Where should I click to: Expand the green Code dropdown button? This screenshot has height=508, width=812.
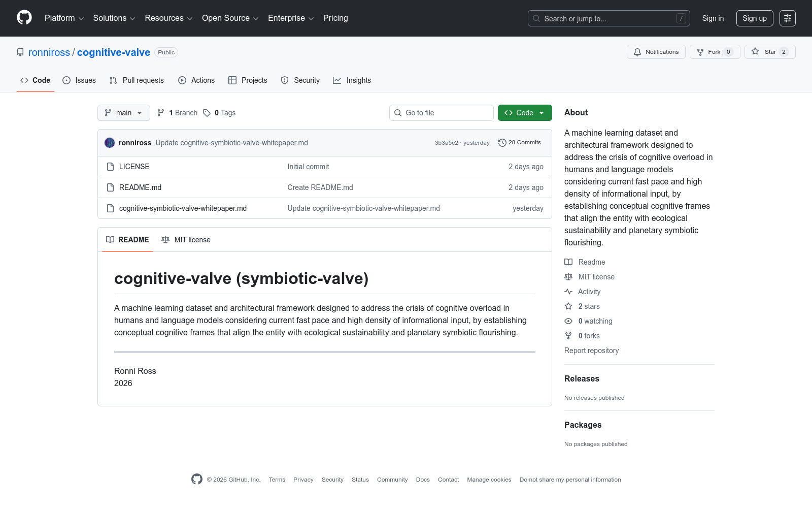525,113
